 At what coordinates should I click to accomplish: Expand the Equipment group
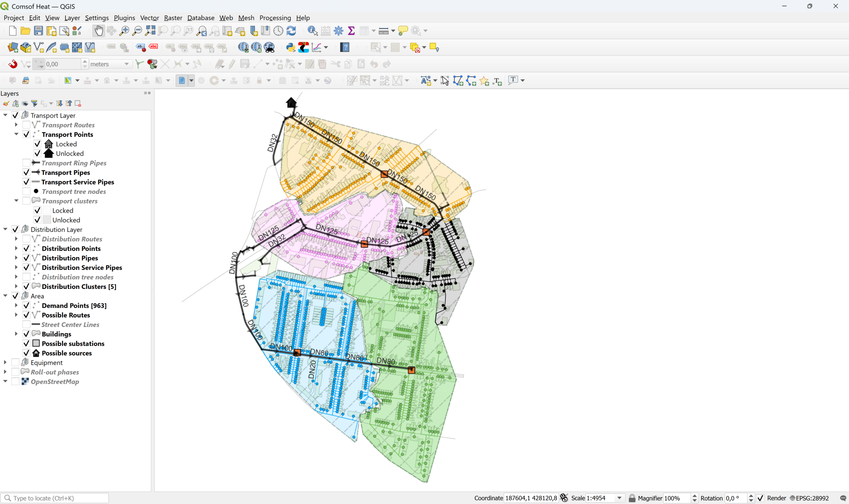(5, 363)
